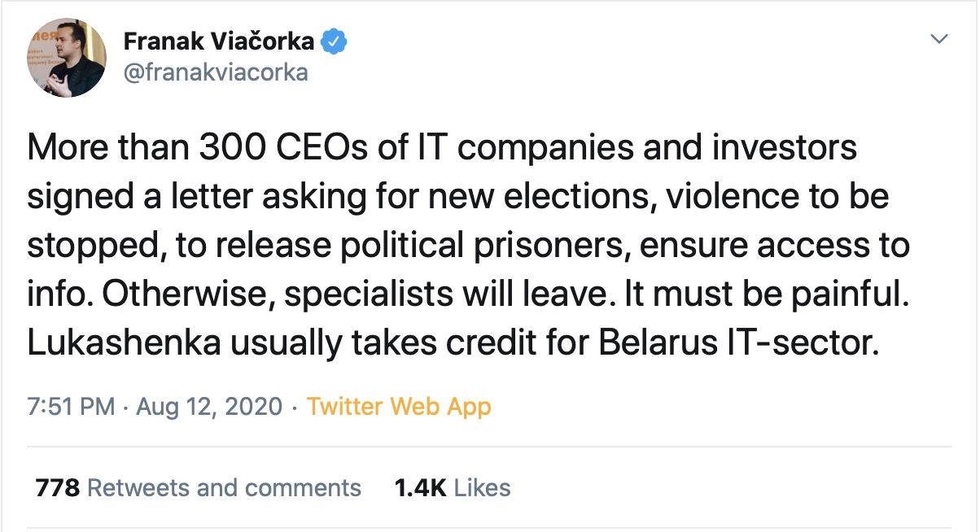Visit the @franakviacorka handle link
980x532 pixels.
tap(216, 72)
